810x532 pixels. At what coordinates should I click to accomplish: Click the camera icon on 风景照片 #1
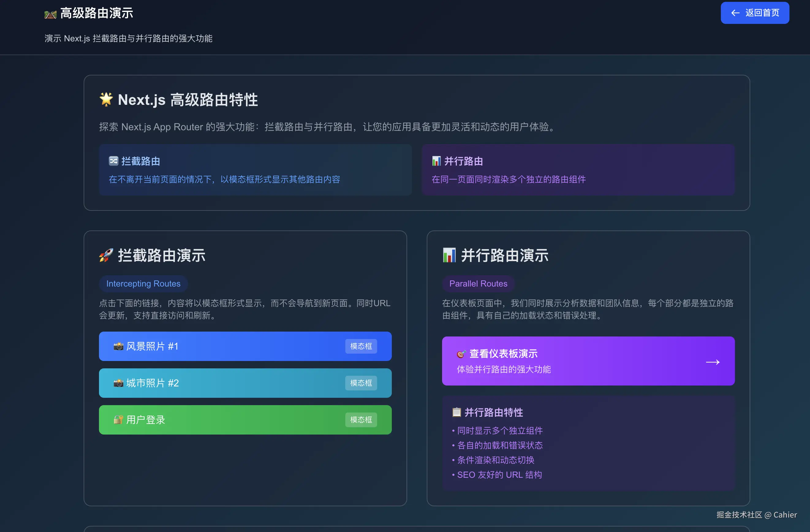[x=118, y=346]
